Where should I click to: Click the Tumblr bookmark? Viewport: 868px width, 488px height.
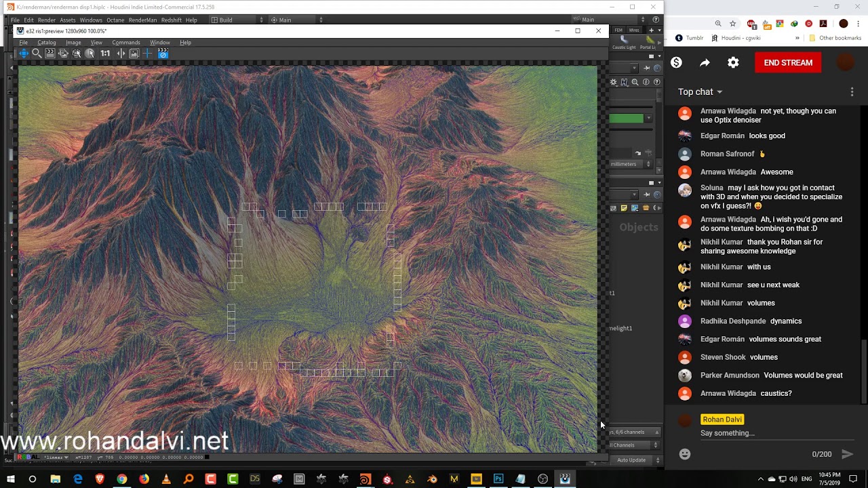click(690, 38)
